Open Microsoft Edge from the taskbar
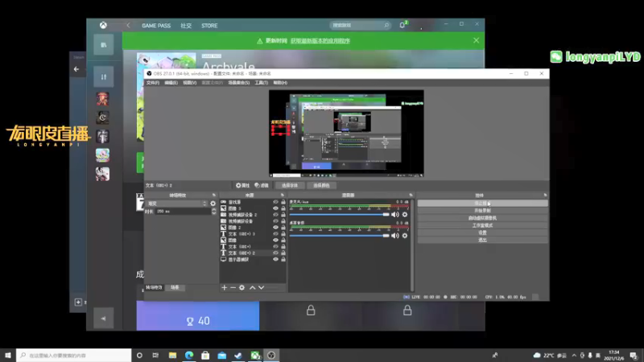644x362 pixels. [x=189, y=356]
